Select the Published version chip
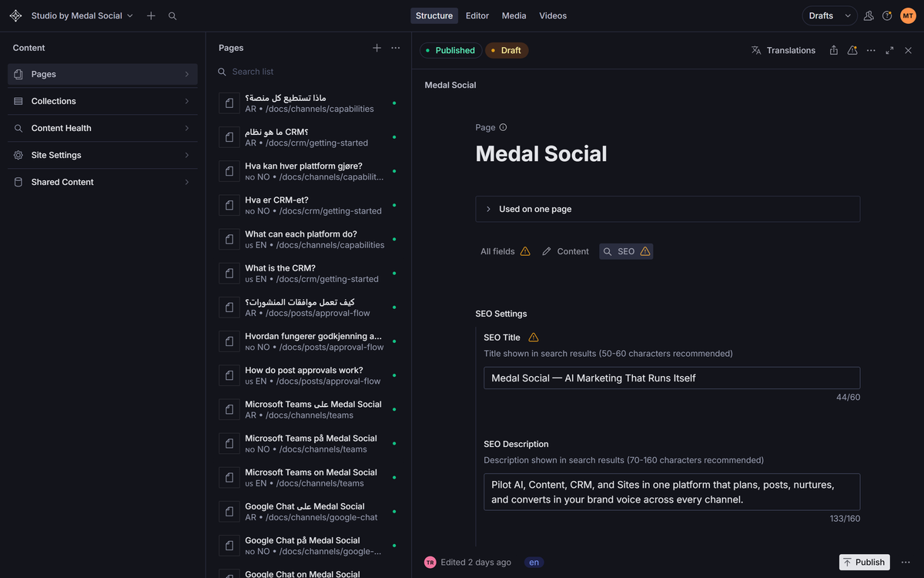Screen dimensions: 924x578 [450, 50]
